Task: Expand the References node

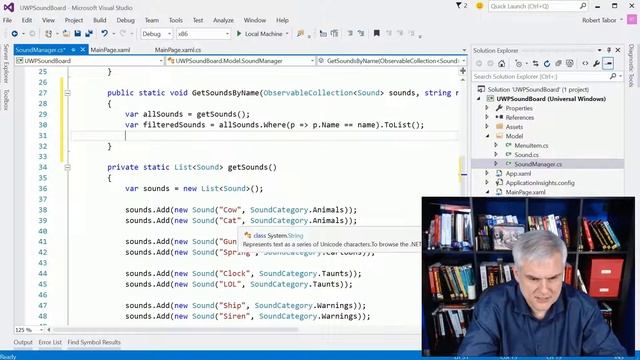Action: [x=487, y=118]
